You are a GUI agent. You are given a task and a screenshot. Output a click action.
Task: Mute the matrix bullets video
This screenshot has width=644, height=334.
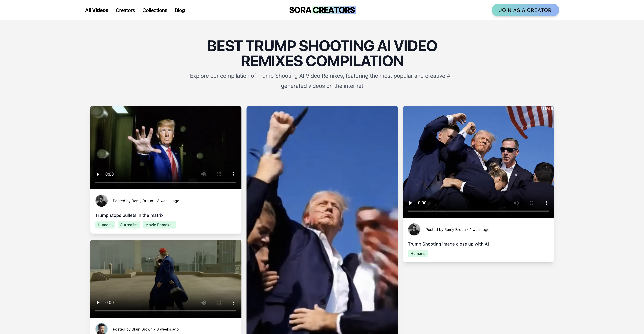[x=203, y=174]
